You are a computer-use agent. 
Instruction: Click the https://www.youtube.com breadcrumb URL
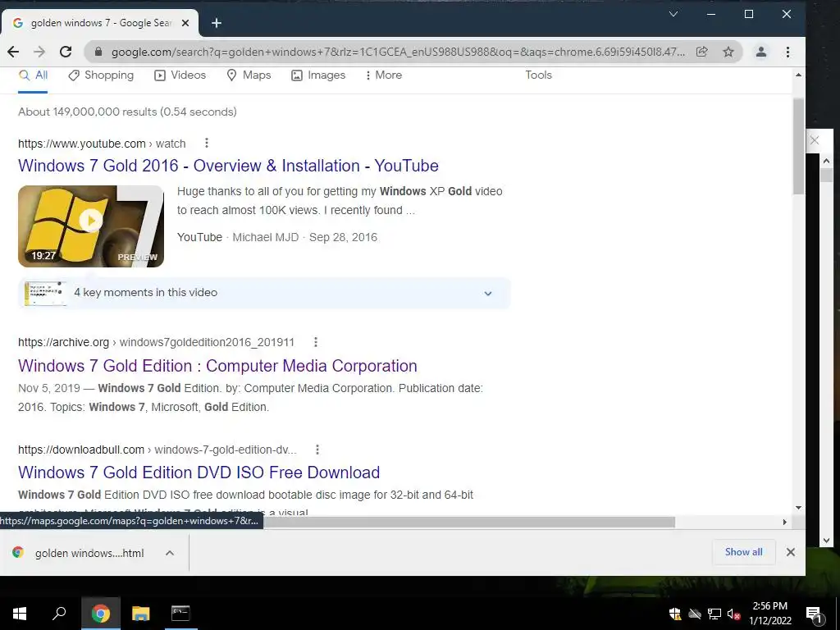(x=82, y=144)
